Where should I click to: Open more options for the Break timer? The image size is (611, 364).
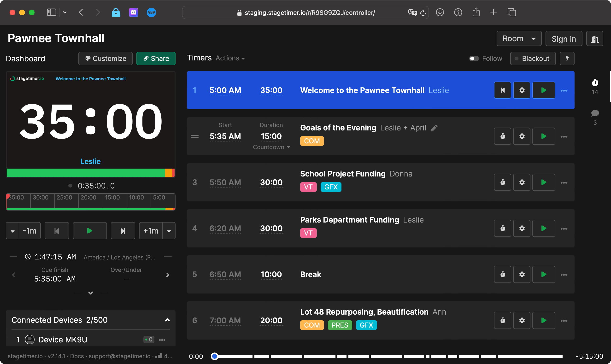click(564, 275)
